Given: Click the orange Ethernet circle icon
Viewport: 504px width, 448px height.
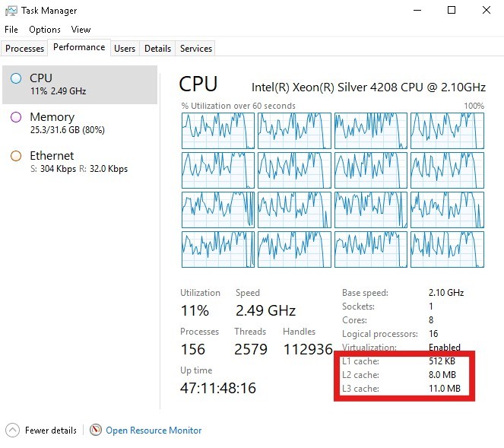Looking at the screenshot, I should pyautogui.click(x=15, y=156).
